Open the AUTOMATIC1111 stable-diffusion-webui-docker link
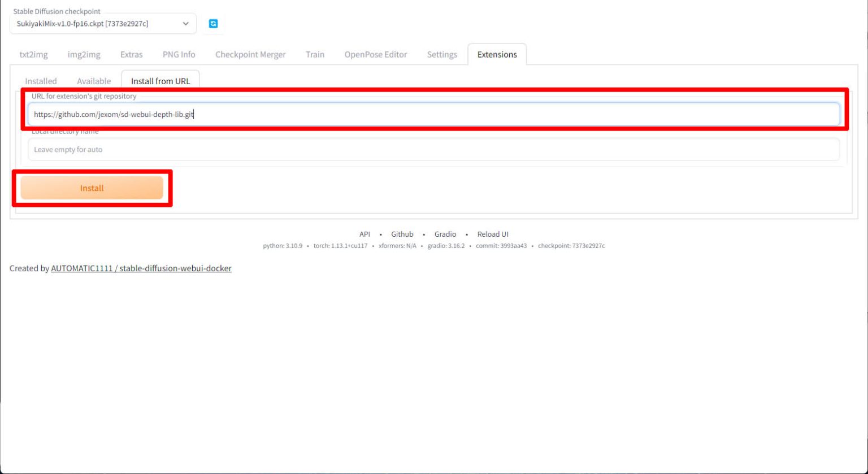Image resolution: width=868 pixels, height=474 pixels. coord(141,268)
